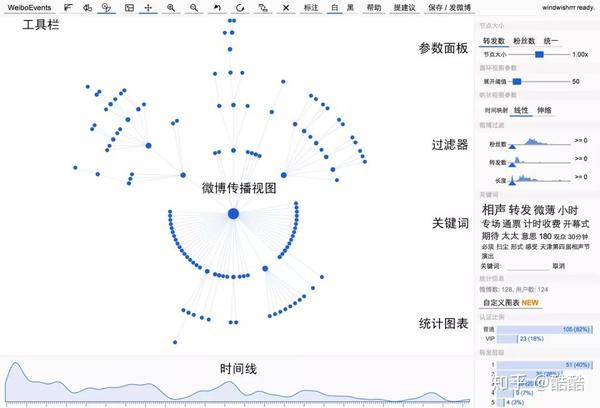Click keyword 开幕式
Screen dimensions: 600x408
click(576, 224)
